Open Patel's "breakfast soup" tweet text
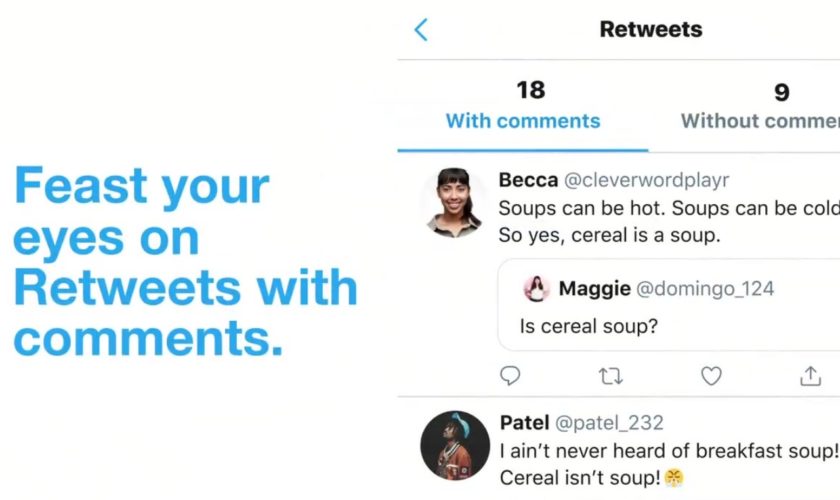 click(x=667, y=450)
